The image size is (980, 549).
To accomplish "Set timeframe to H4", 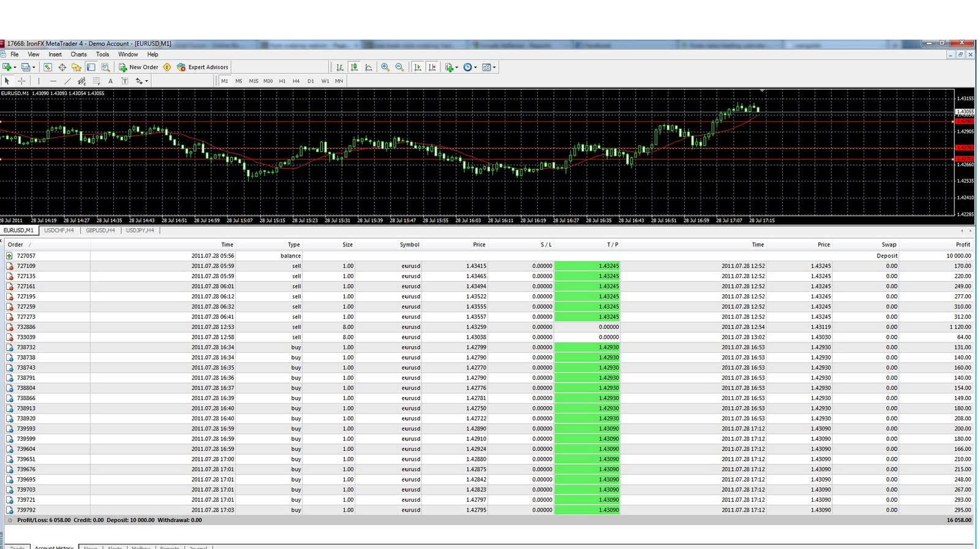I will [296, 81].
